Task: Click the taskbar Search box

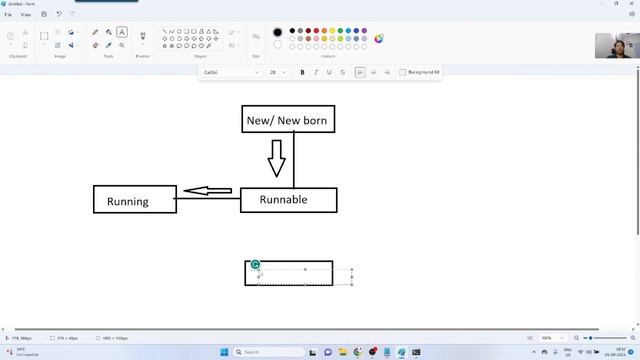Action: tap(269, 352)
